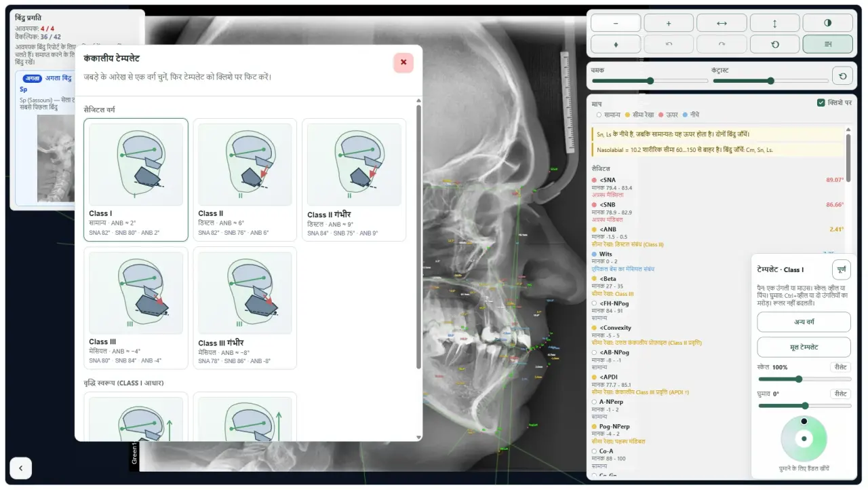Select the Wits measurement row

click(x=717, y=261)
